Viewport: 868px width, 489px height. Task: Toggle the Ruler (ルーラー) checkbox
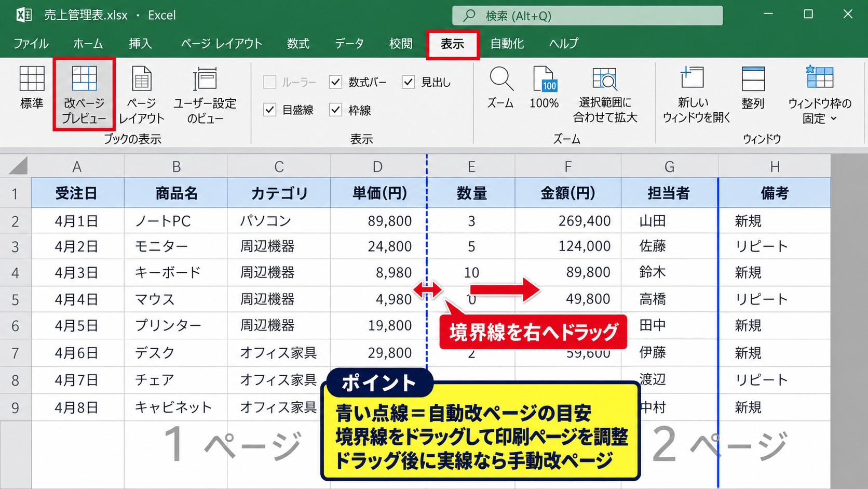269,82
